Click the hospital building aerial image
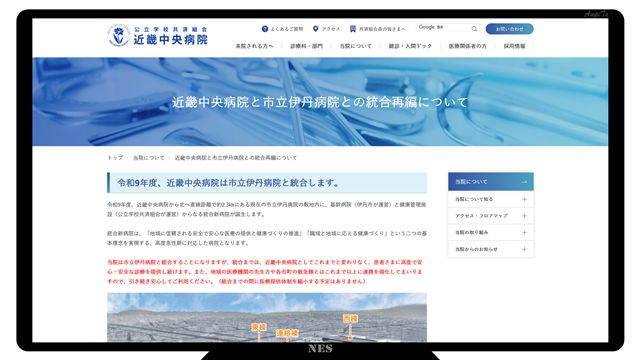 (267, 317)
